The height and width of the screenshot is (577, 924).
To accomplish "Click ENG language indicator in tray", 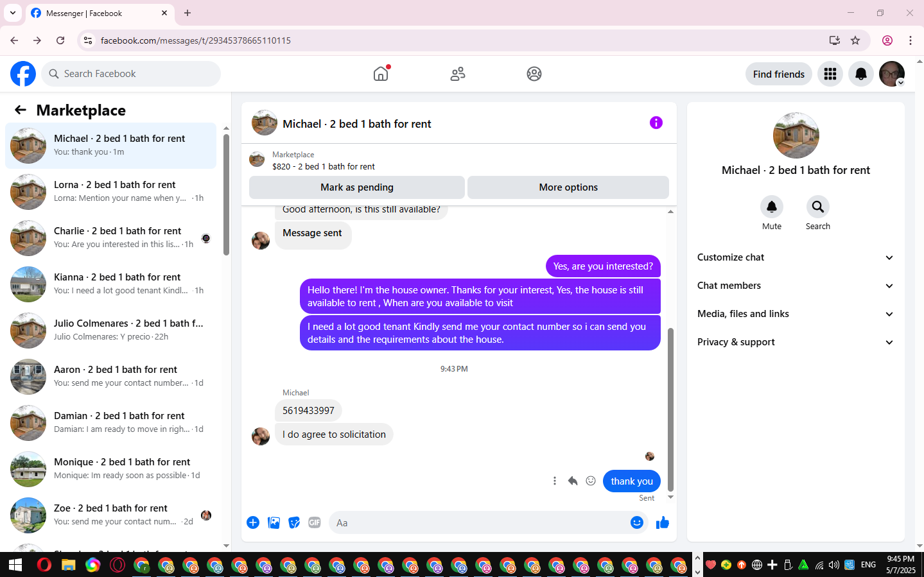I will [868, 565].
